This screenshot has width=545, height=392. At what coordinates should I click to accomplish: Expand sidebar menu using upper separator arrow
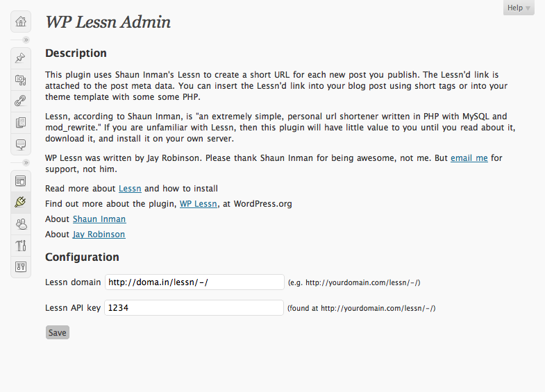coord(26,40)
